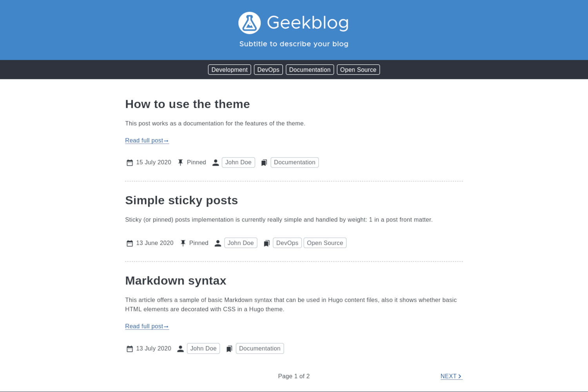Screen dimensions: 588x392
Task: Click author person icon beside first John Doe
Action: coord(216,163)
